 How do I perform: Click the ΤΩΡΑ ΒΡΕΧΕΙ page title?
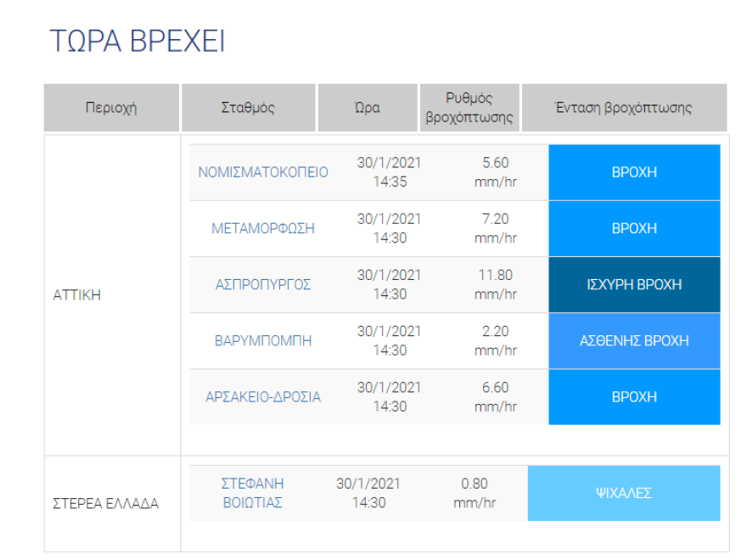(138, 42)
